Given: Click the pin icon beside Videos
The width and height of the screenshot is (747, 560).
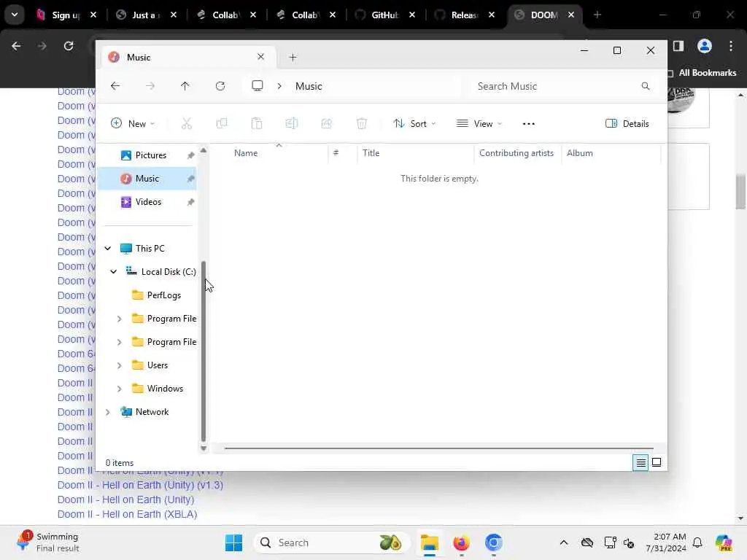Looking at the screenshot, I should coord(190,202).
